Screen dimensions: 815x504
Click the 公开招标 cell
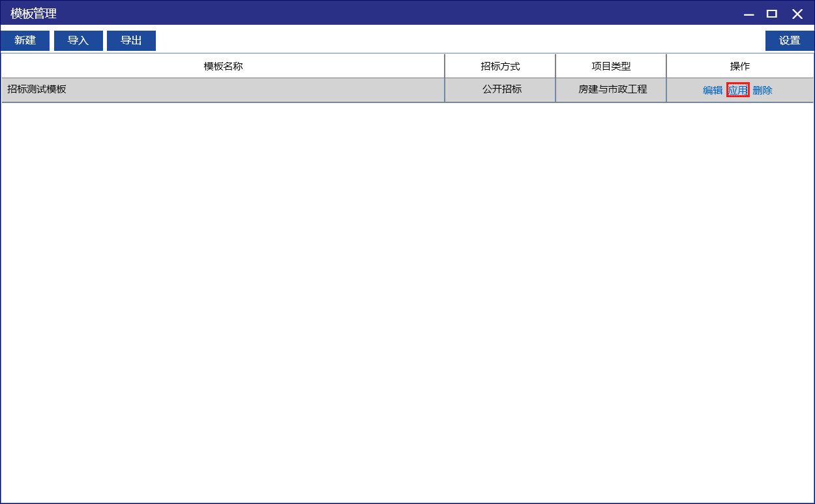click(501, 90)
